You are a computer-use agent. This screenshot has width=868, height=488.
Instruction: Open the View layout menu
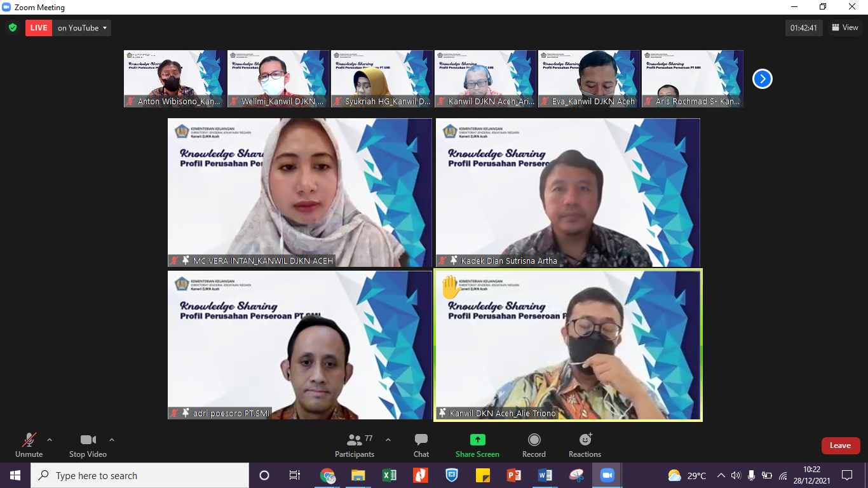coord(845,27)
